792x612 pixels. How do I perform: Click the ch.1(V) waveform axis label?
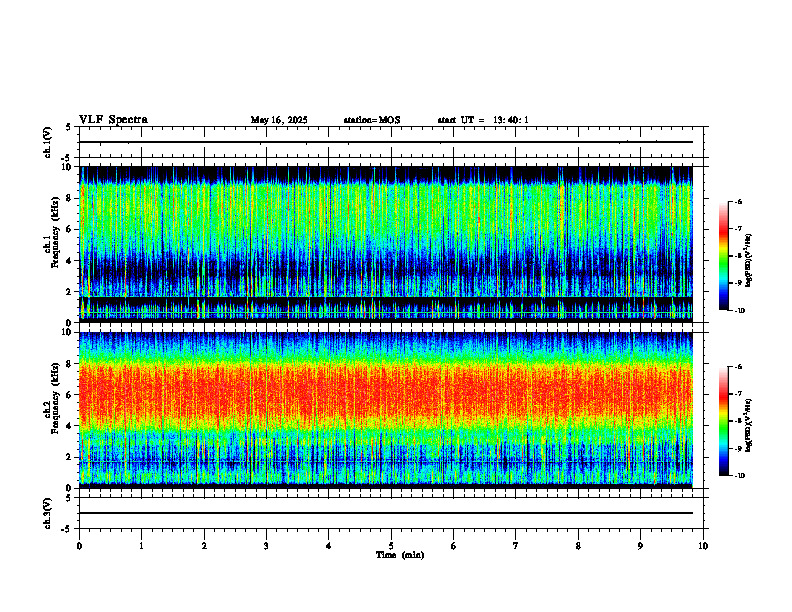click(x=47, y=142)
